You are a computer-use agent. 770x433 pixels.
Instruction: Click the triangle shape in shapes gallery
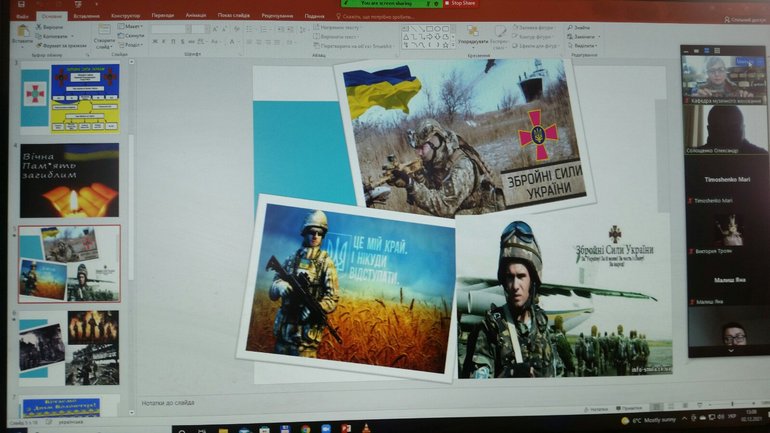(406, 37)
